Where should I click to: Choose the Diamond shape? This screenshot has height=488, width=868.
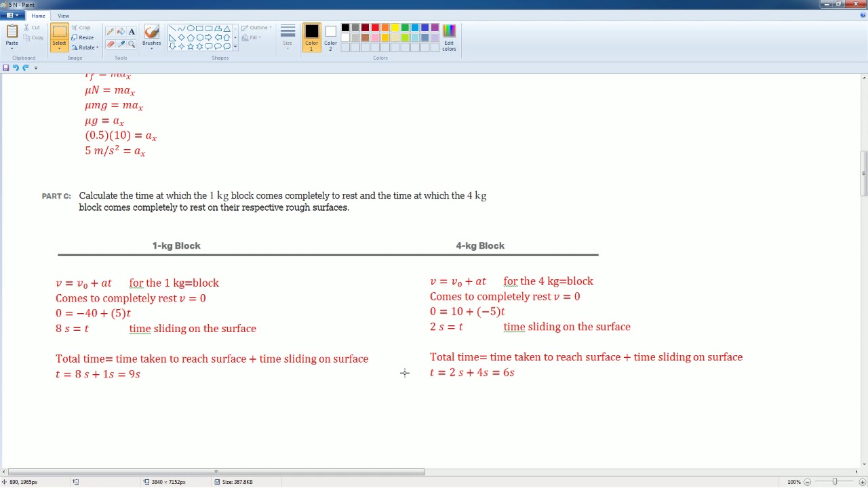pos(182,37)
